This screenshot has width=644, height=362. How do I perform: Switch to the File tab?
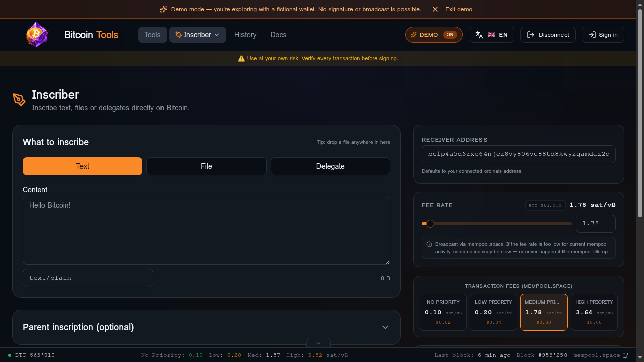[206, 166]
